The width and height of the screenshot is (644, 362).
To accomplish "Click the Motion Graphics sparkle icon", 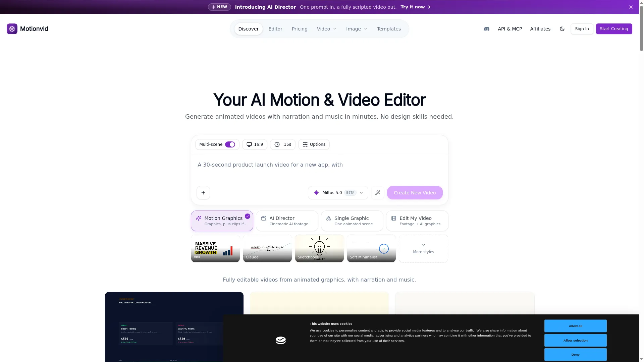I will (199, 218).
